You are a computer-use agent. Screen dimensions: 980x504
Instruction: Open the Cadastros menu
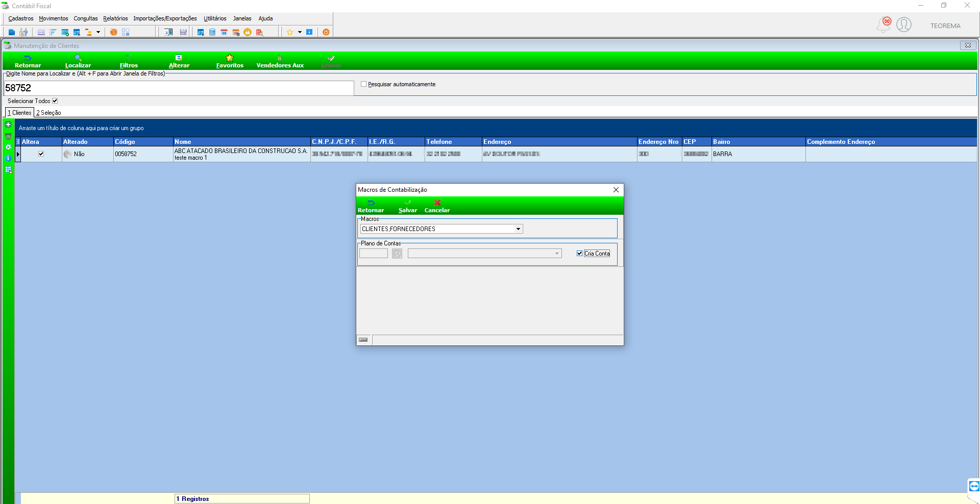pos(21,18)
